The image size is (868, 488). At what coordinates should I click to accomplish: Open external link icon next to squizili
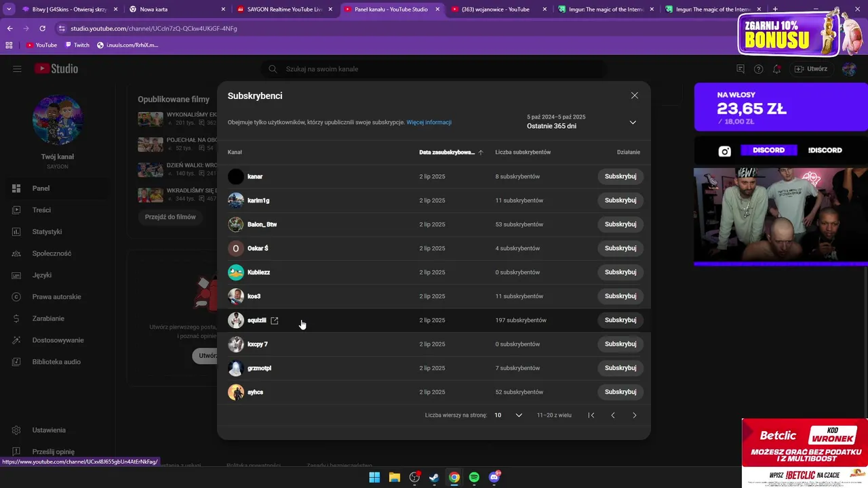[275, 321]
